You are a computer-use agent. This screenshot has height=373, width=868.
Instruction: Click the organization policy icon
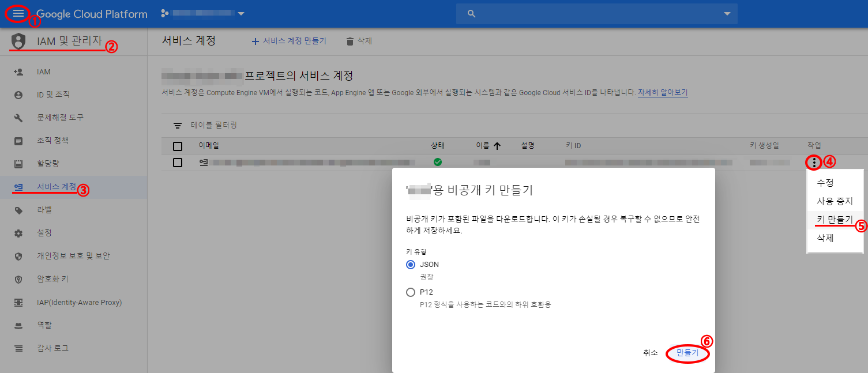click(18, 141)
